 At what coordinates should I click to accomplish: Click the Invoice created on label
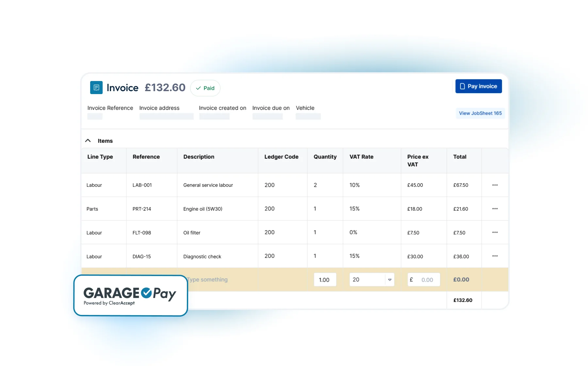click(x=222, y=108)
